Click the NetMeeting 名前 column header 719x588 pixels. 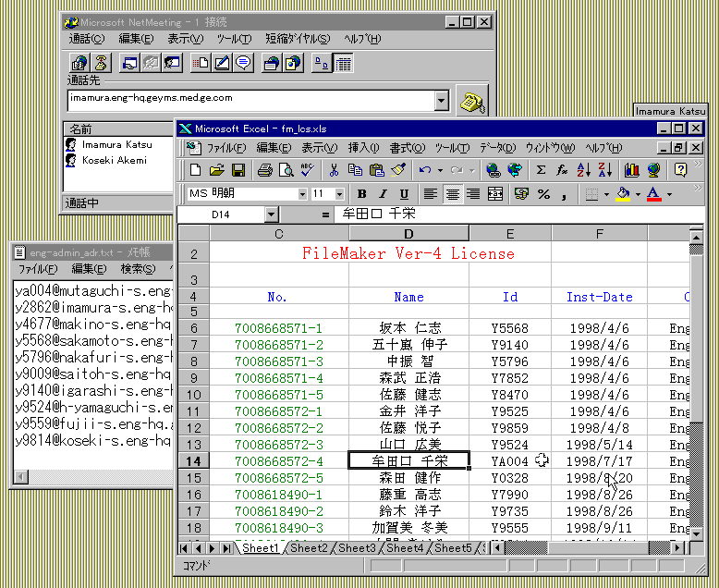118,129
